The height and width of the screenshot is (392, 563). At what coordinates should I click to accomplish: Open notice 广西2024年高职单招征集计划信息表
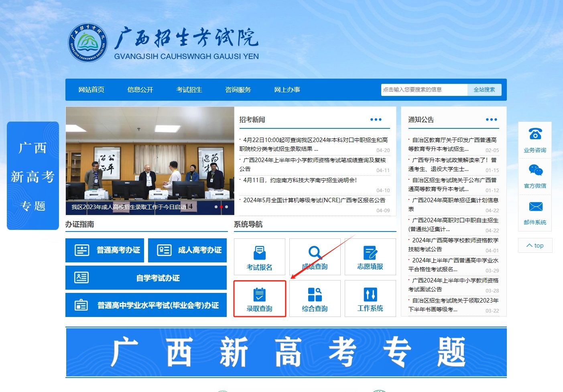453,205
